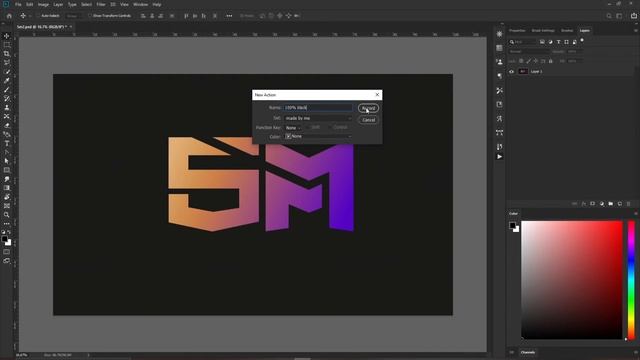Select the Path Selection arrow tool
This screenshot has height=360, width=640.
coord(7,161)
